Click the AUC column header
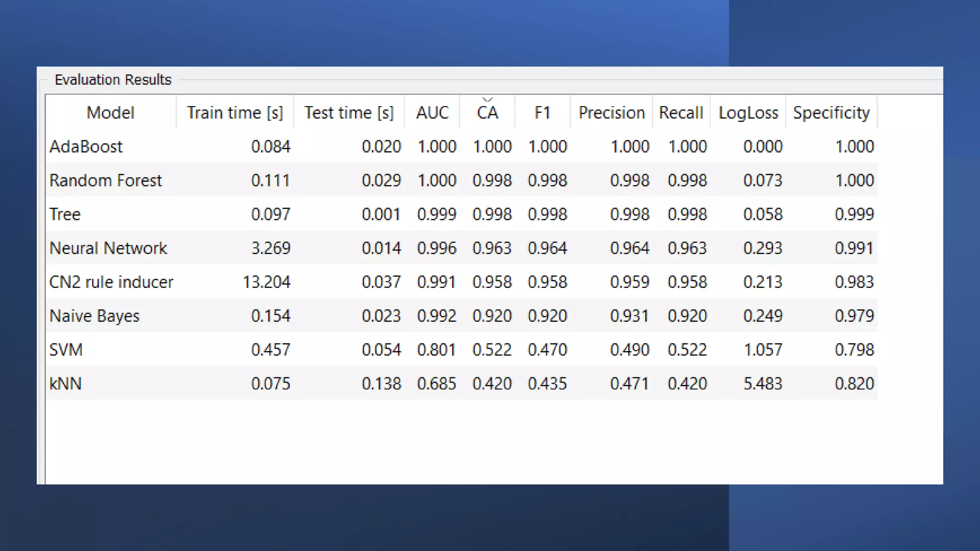 point(432,113)
